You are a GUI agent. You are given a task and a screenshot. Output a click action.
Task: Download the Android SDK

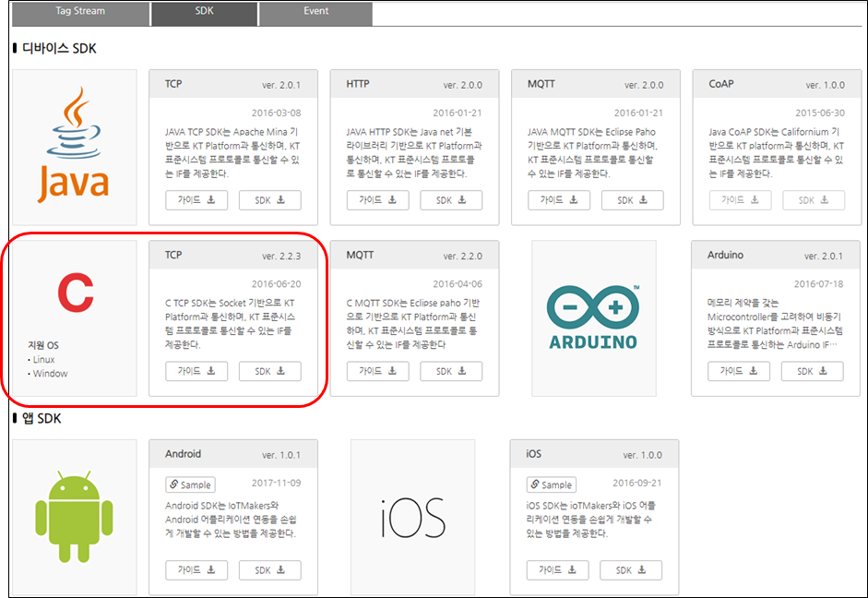269,569
